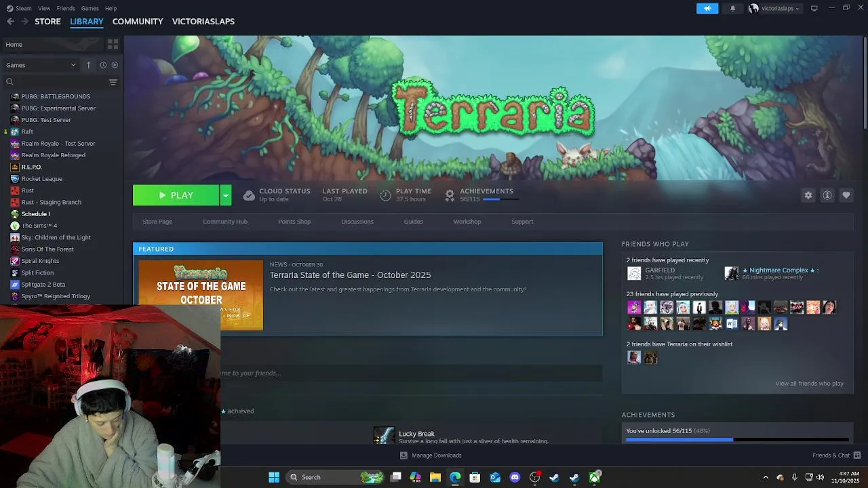The width and height of the screenshot is (868, 488).
Task: Click the Cloud Status checkmark icon
Action: tap(249, 195)
